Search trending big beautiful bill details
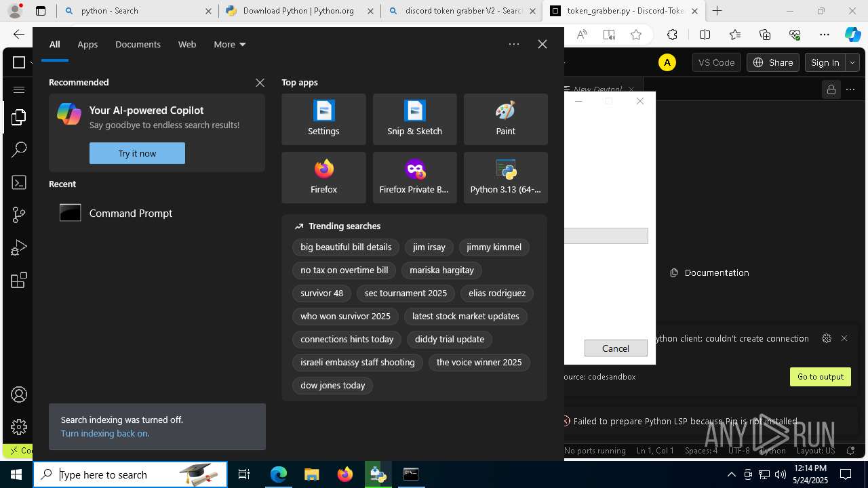868x488 pixels. [346, 247]
